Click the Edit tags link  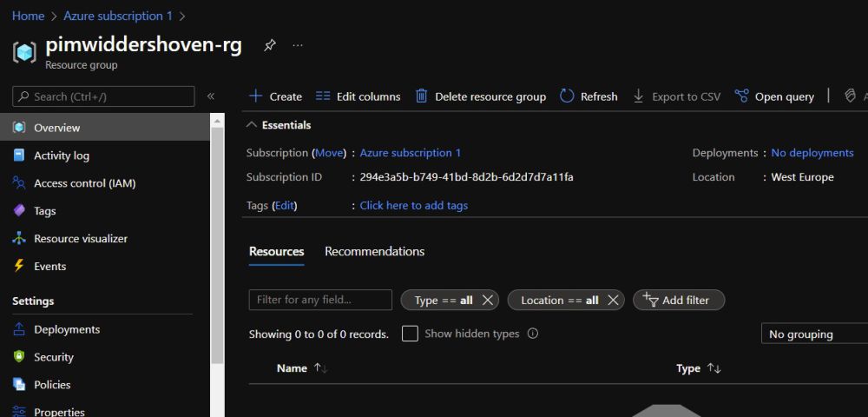click(x=285, y=205)
